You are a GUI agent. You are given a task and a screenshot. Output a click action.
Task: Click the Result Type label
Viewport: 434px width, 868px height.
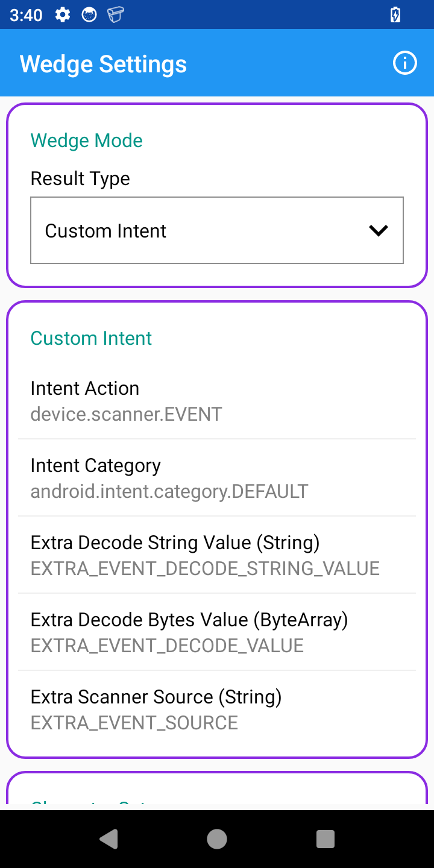(x=80, y=178)
